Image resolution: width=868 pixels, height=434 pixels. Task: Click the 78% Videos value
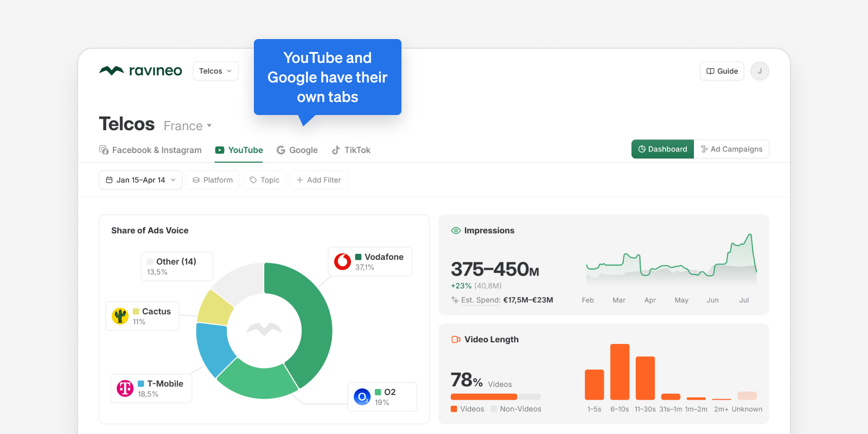(467, 380)
